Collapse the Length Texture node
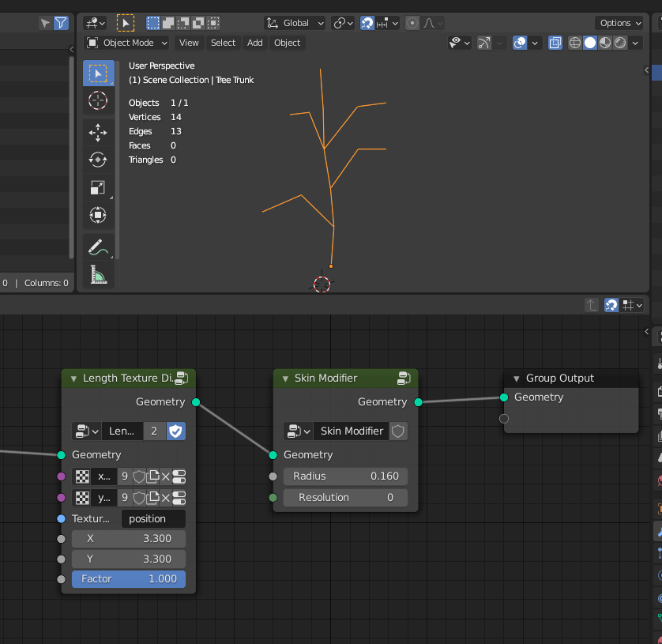 pos(73,378)
